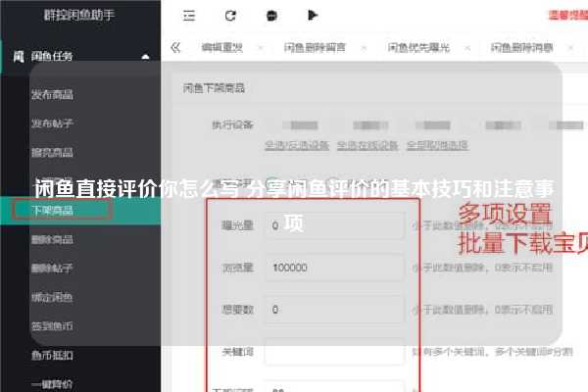Close the 编辑重发 tab
The image size is (588, 392).
pyautogui.click(x=261, y=48)
